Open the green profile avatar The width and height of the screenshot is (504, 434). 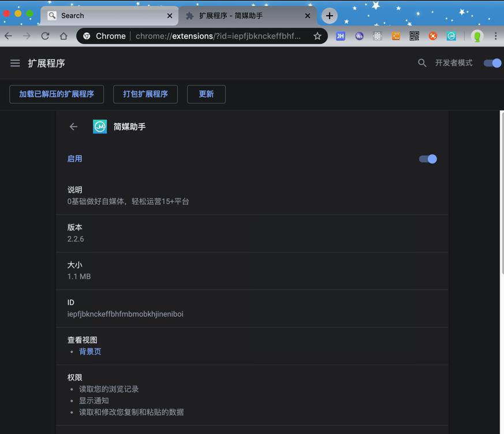(x=477, y=36)
